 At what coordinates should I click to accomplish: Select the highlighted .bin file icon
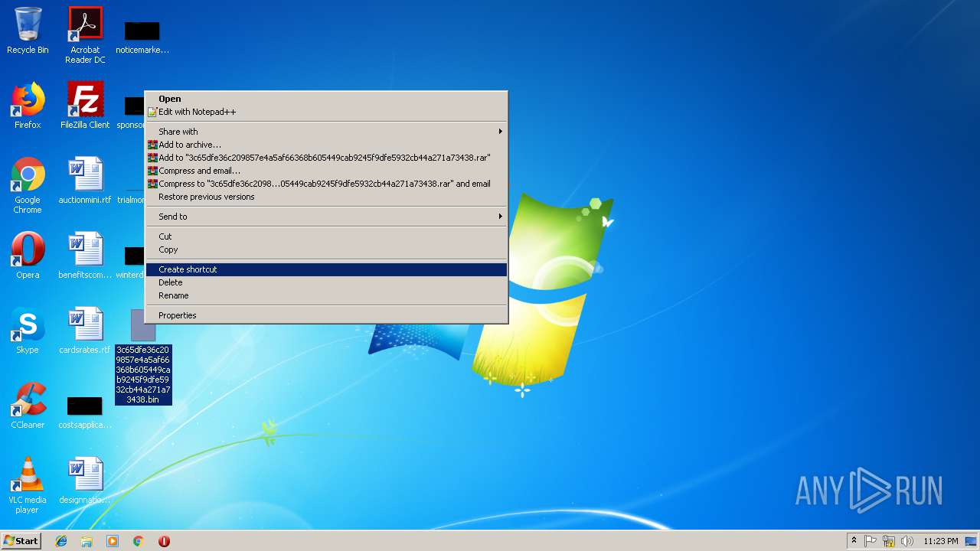coord(143,357)
